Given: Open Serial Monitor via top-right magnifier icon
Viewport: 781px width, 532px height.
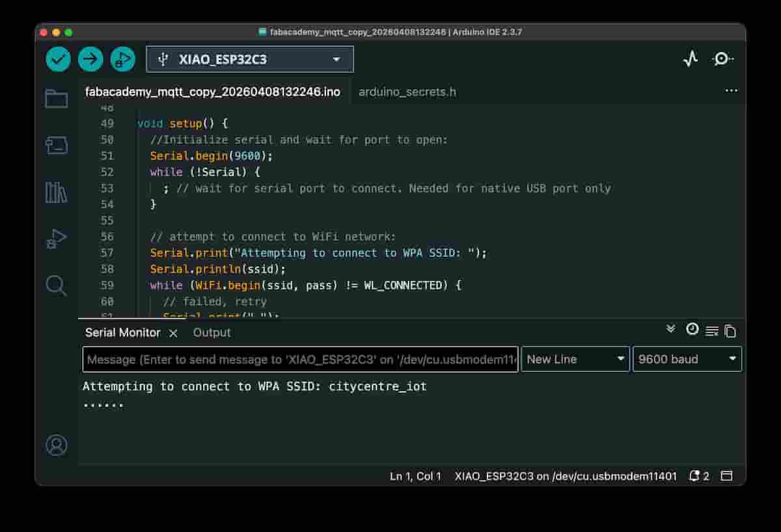Looking at the screenshot, I should click(722, 59).
